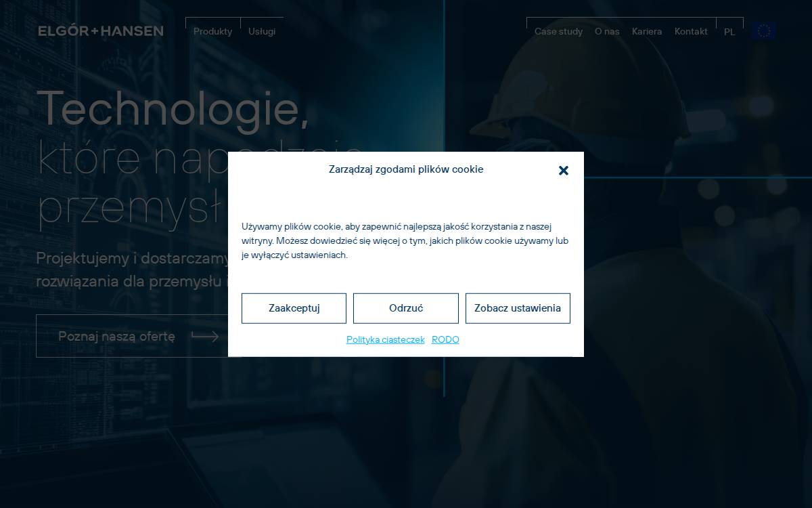The width and height of the screenshot is (812, 508).
Task: Click the EU flag icon
Action: pyautogui.click(x=764, y=31)
